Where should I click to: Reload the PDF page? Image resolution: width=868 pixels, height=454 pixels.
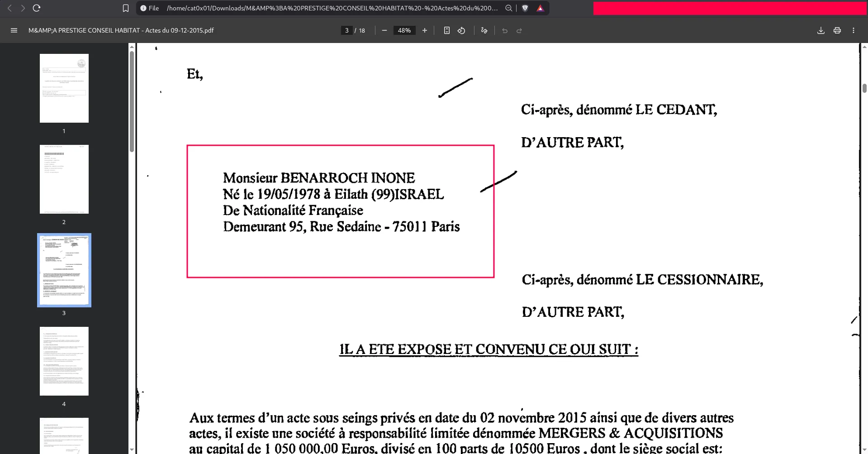[37, 8]
